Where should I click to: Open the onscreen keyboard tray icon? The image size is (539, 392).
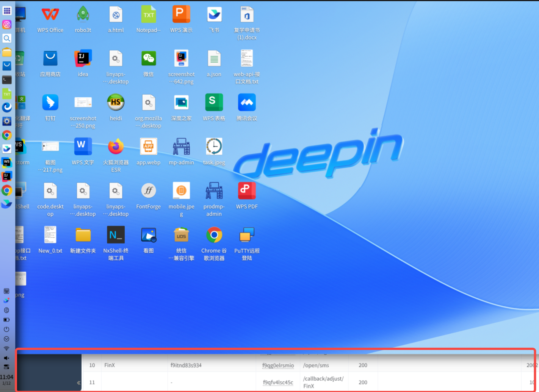click(x=6, y=291)
